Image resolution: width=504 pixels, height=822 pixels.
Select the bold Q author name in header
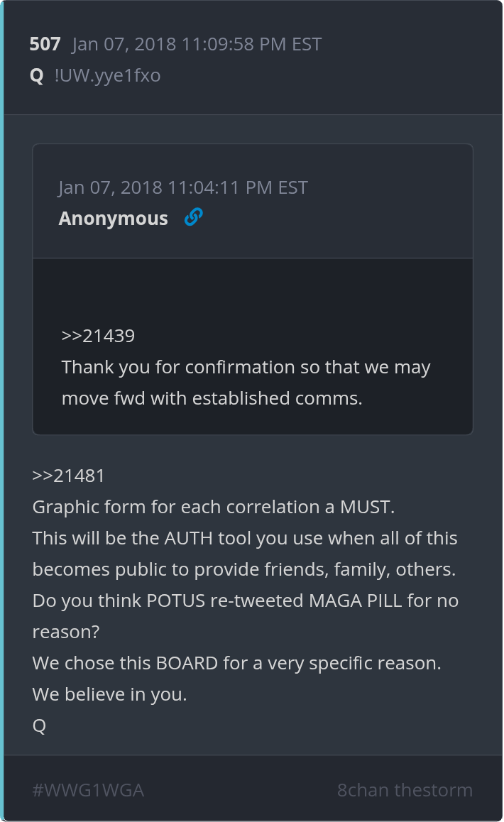(36, 75)
